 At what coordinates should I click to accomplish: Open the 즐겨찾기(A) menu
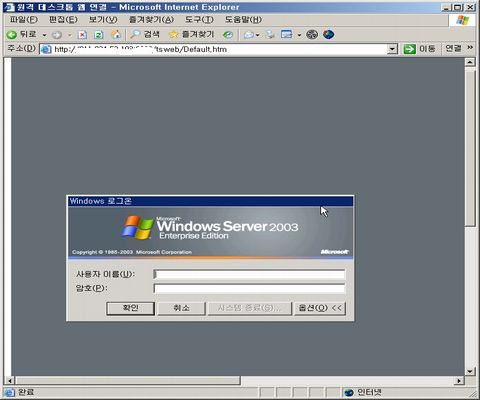pyautogui.click(x=151, y=20)
